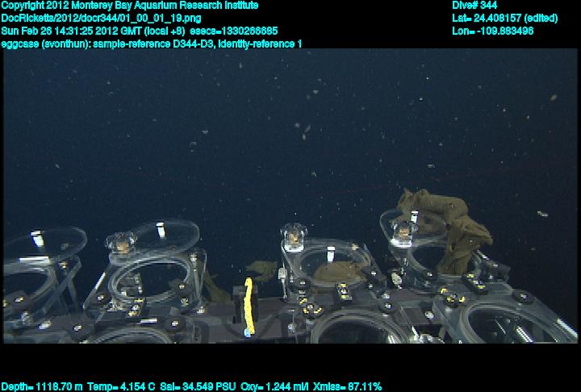
Task: Click the MBARI copyright text line
Action: [x=129, y=5]
